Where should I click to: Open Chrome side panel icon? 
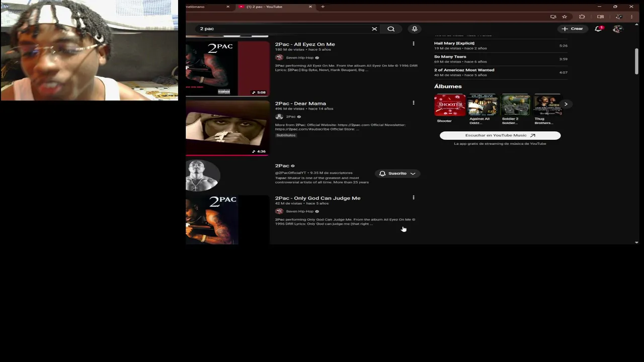click(x=600, y=17)
